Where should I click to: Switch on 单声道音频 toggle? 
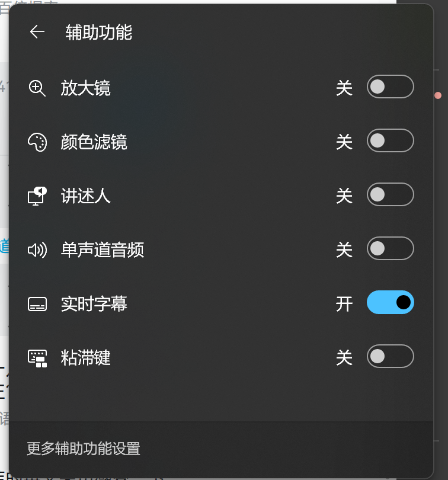[x=390, y=249]
